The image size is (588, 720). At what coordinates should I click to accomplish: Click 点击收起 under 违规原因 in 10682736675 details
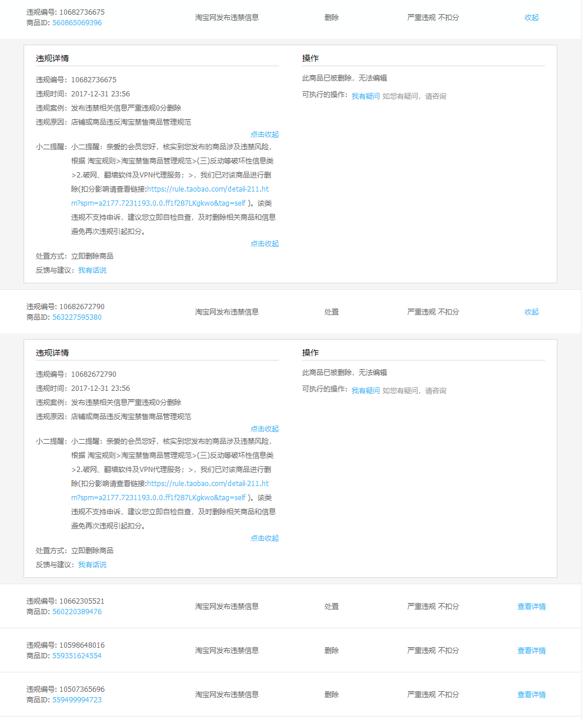tap(265, 134)
